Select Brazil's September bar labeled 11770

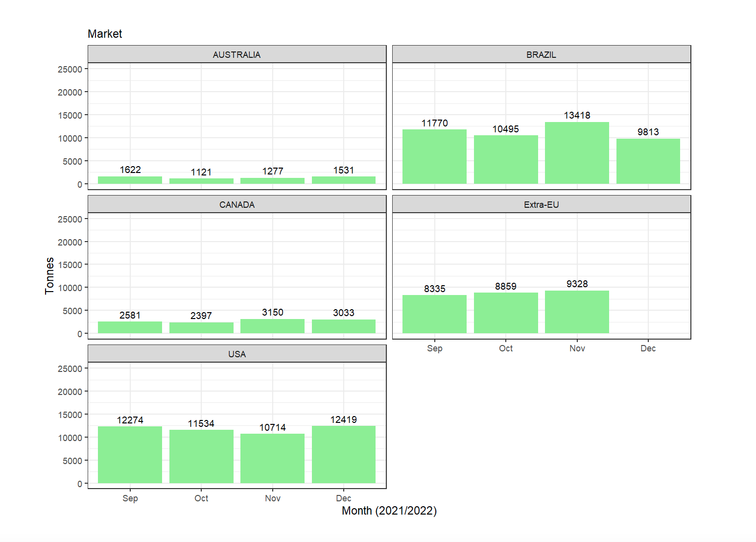[434, 157]
